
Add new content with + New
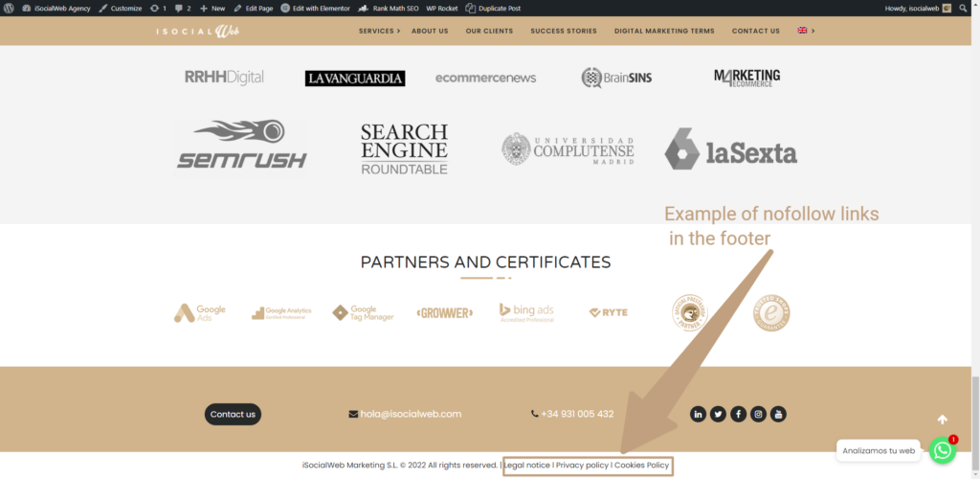(212, 8)
